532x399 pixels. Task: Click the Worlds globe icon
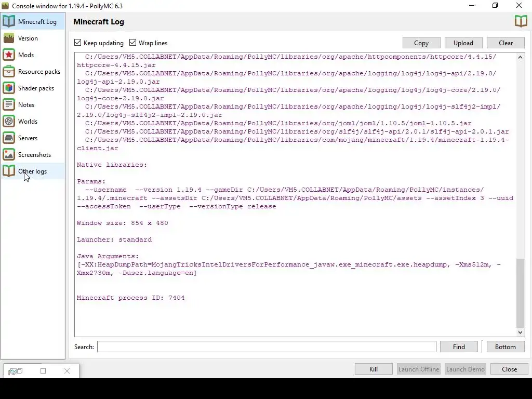pyautogui.click(x=9, y=121)
